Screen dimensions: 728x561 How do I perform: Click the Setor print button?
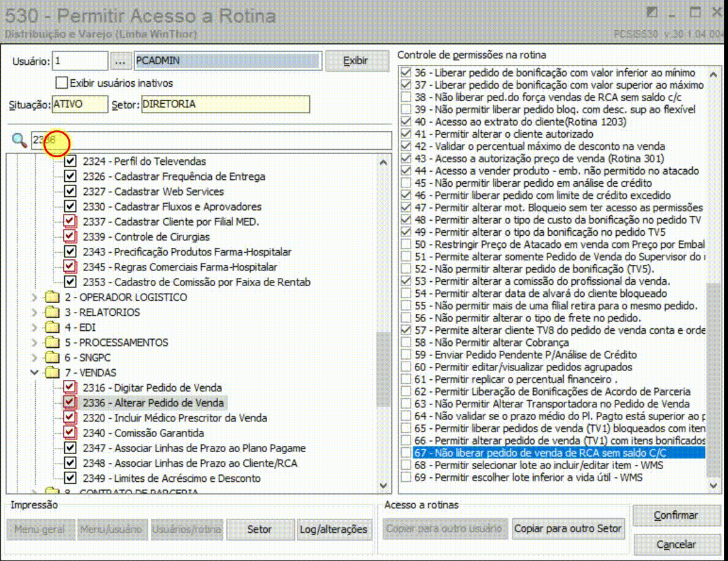click(260, 529)
